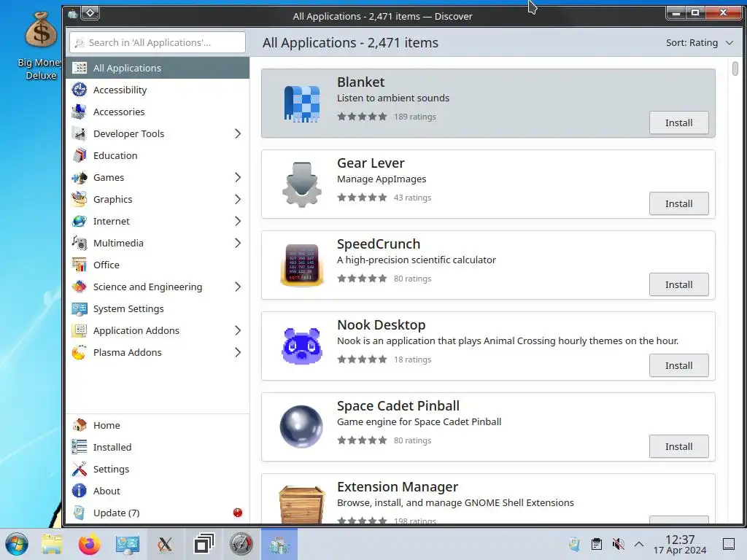This screenshot has width=747, height=560.
Task: Click the application list scrollbar handle
Action: [735, 68]
